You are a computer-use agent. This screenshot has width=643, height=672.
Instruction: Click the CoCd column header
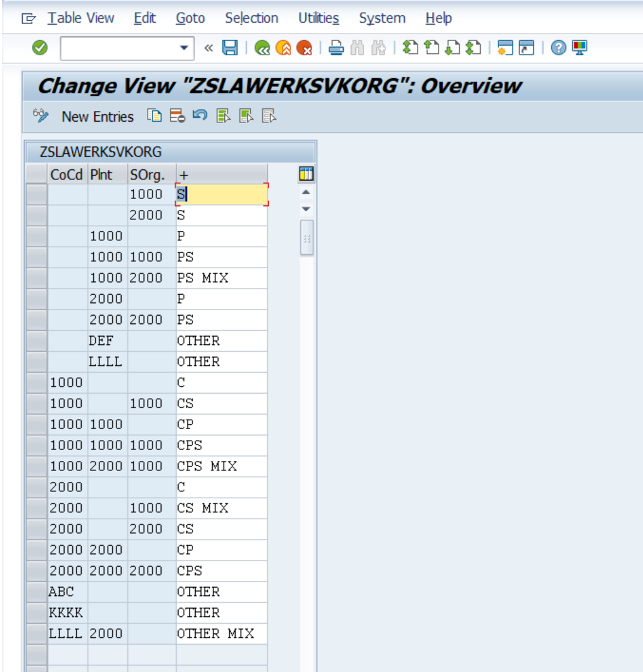click(x=67, y=174)
